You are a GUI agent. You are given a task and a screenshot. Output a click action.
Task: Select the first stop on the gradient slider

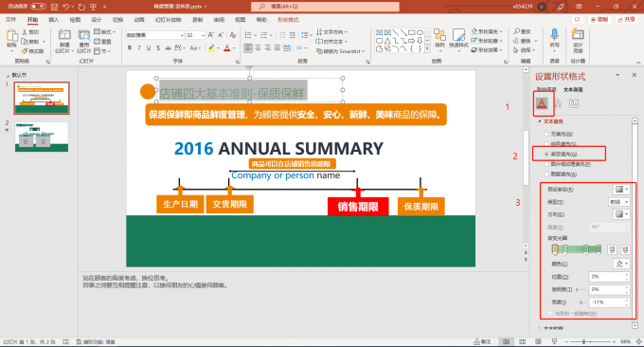tap(555, 249)
